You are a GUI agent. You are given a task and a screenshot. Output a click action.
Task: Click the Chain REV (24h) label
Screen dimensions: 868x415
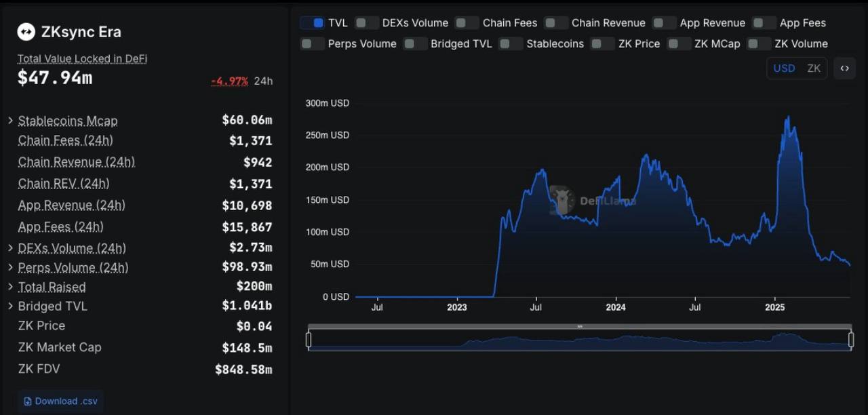pyautogui.click(x=64, y=184)
